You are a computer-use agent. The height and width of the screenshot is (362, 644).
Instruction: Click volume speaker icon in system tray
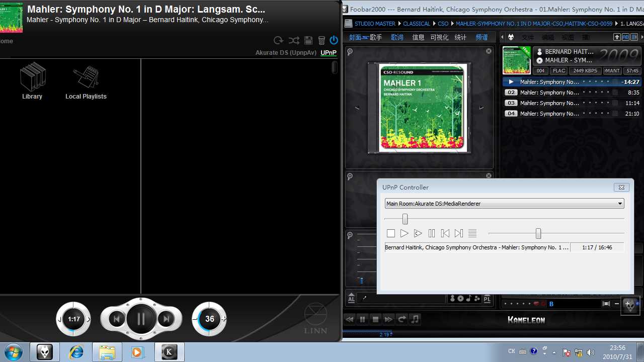click(x=591, y=352)
